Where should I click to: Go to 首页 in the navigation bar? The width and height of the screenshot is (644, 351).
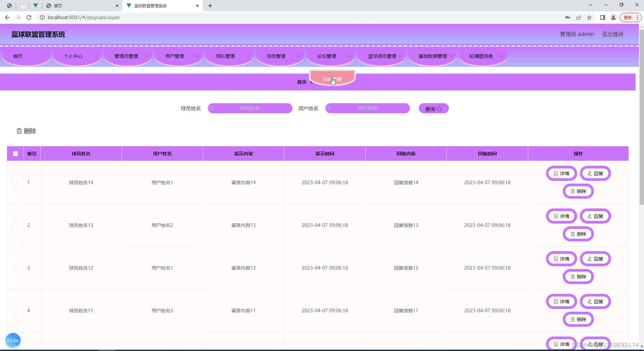[27, 56]
